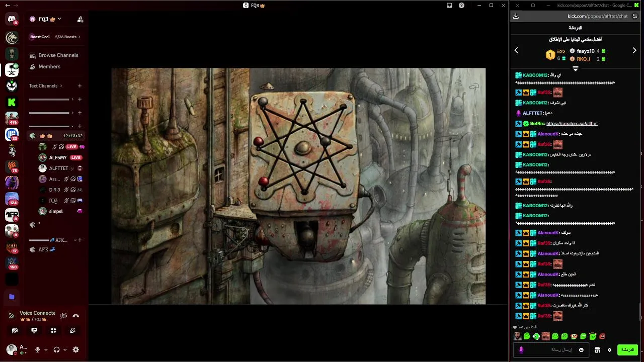The image size is (644, 362).
Task: Click the Kick chat scrollbar
Action: point(640,312)
